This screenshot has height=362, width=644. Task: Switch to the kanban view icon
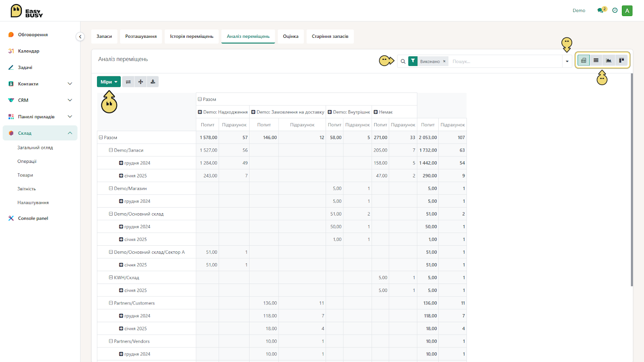pyautogui.click(x=621, y=60)
